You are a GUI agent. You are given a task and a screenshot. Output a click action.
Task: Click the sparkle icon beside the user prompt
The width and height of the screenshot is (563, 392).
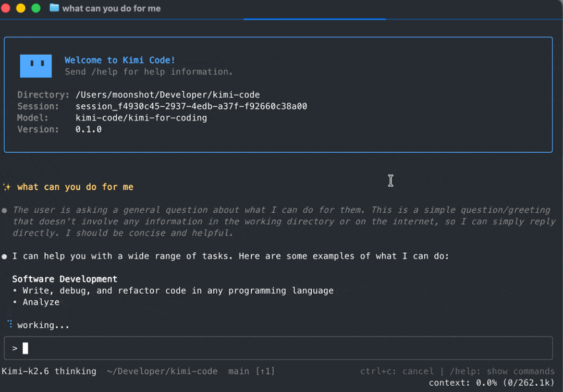(x=7, y=187)
